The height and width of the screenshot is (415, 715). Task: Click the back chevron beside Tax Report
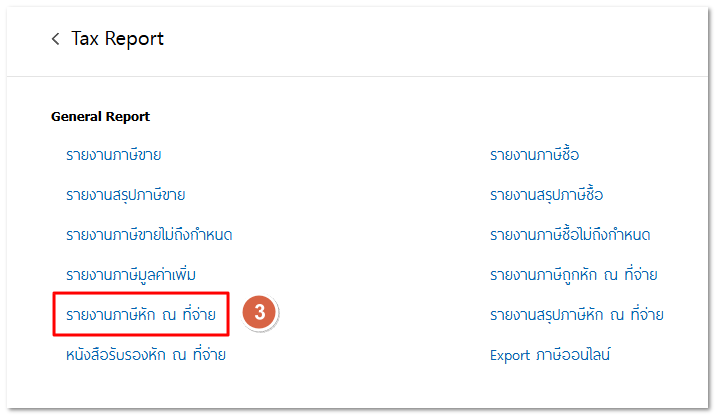[x=56, y=39]
